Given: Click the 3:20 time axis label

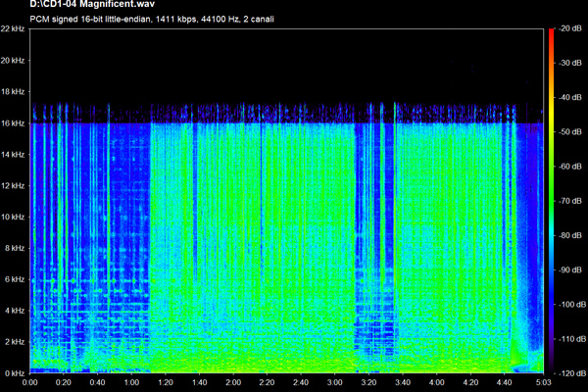Looking at the screenshot, I should [x=368, y=382].
